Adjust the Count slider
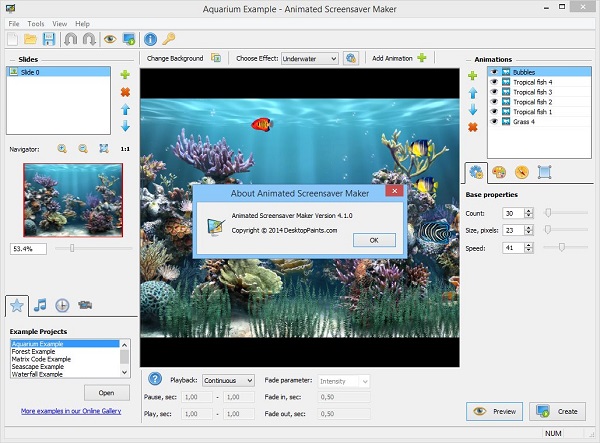This screenshot has height=443, width=600. [548, 212]
